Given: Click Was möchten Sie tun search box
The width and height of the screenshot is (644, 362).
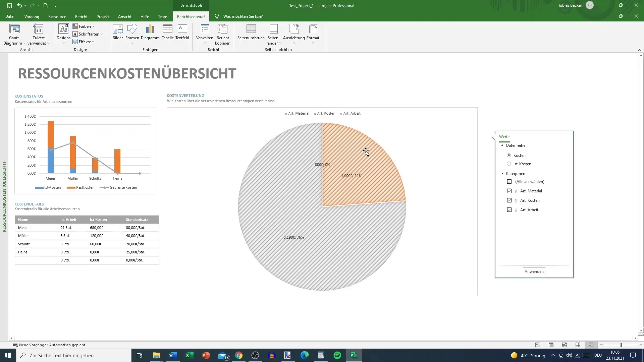Looking at the screenshot, I should point(243,16).
